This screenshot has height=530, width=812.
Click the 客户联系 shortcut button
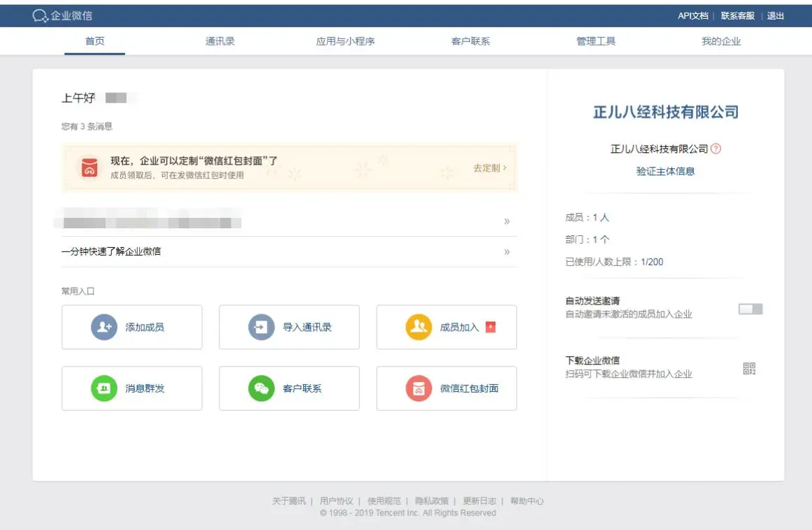click(289, 388)
